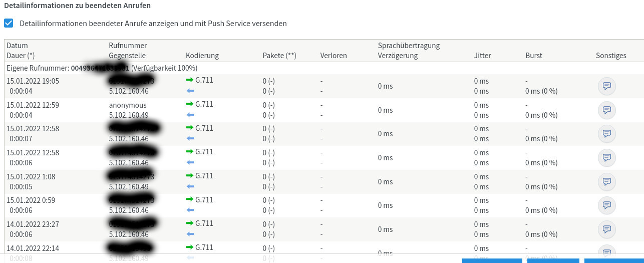Select the anonymous caller entry
This screenshot has height=263, width=644.
(128, 105)
